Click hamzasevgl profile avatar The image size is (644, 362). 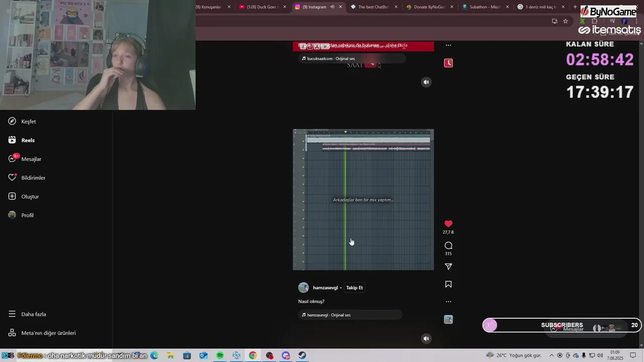click(x=303, y=288)
